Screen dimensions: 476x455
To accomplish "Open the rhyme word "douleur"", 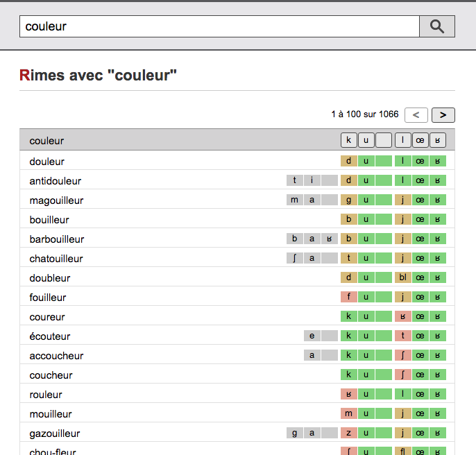I will tap(46, 162).
